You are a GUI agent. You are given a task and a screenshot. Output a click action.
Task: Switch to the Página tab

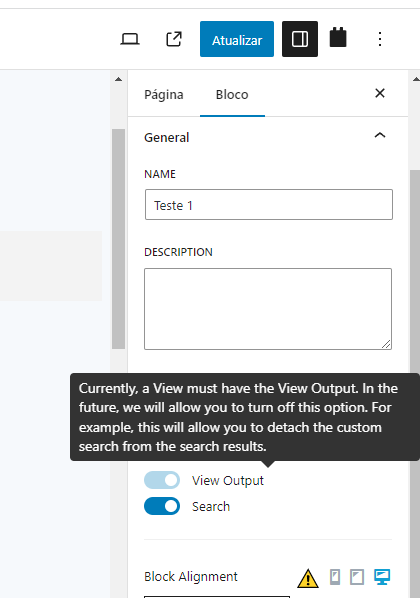point(164,95)
